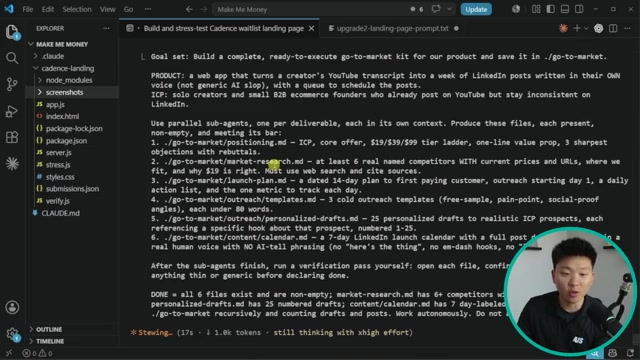Viewport: 640px width, 360px height.
Task: Open the chat dropdown chevron in title bar
Action: tap(449, 9)
